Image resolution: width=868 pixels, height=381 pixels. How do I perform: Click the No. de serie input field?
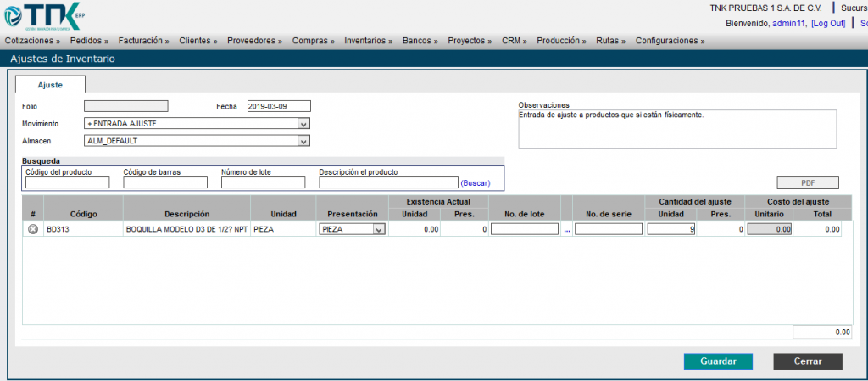coord(608,229)
